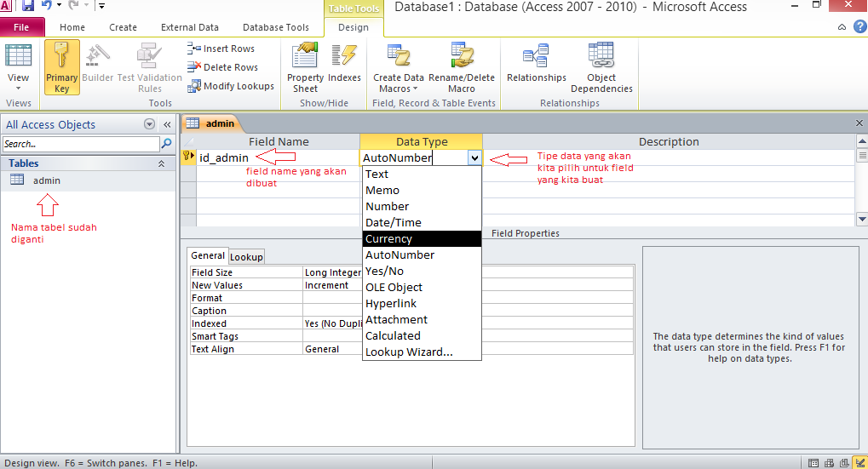Open the File tab
Viewport: 868px width, 469px height.
point(21,27)
